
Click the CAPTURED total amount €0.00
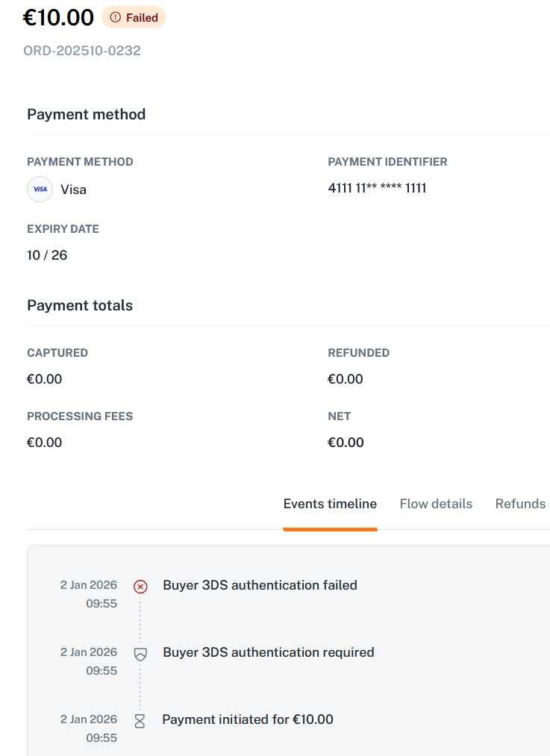pos(45,378)
